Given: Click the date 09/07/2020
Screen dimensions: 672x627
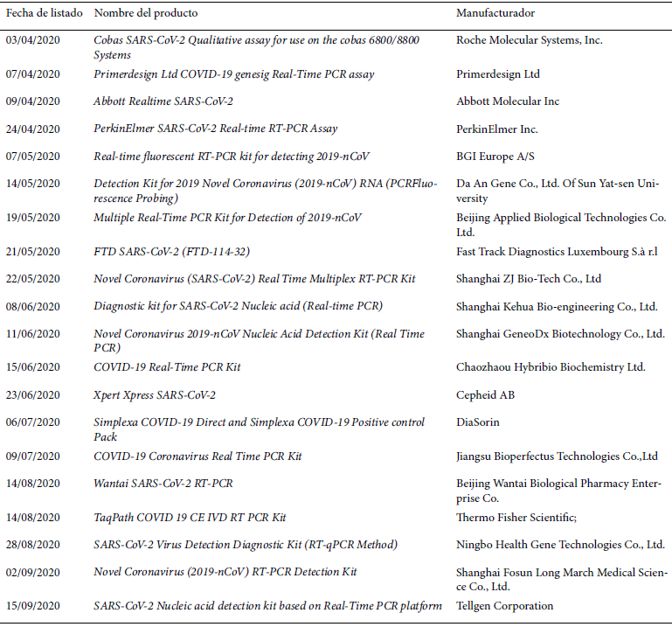Looking at the screenshot, I should coord(33,456).
